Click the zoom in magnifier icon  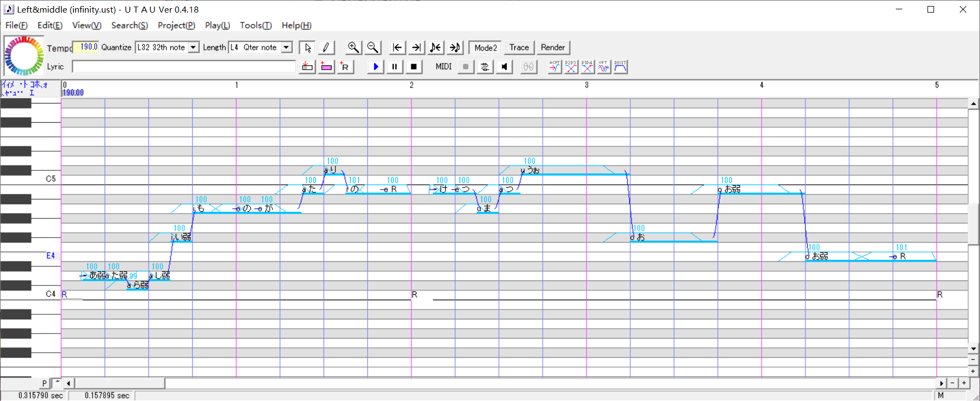point(353,48)
